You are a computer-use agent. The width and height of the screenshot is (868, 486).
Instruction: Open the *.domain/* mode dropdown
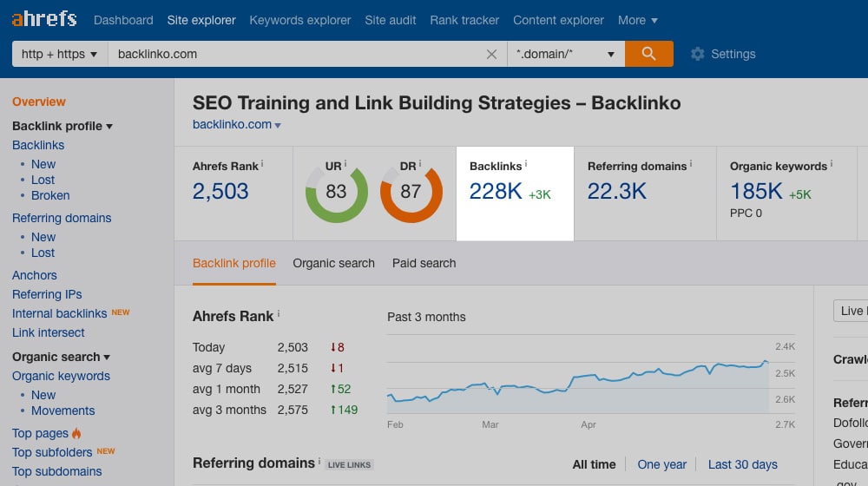566,54
